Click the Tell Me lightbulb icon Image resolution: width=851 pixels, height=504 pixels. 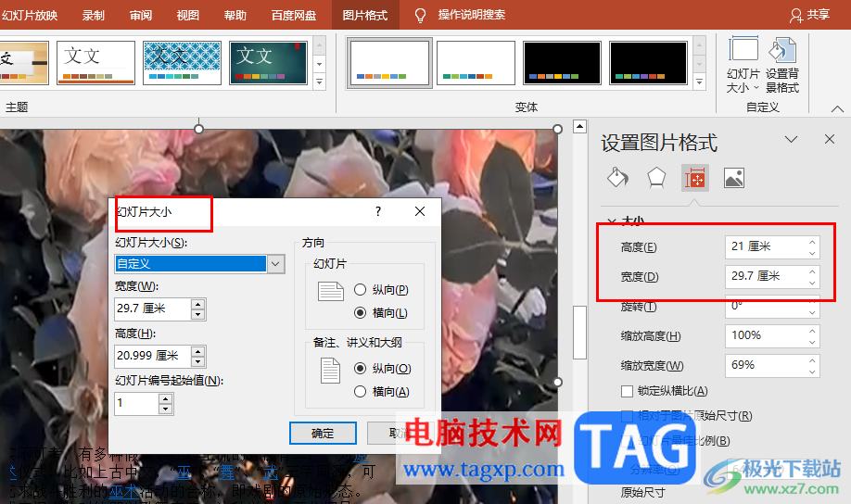point(420,15)
